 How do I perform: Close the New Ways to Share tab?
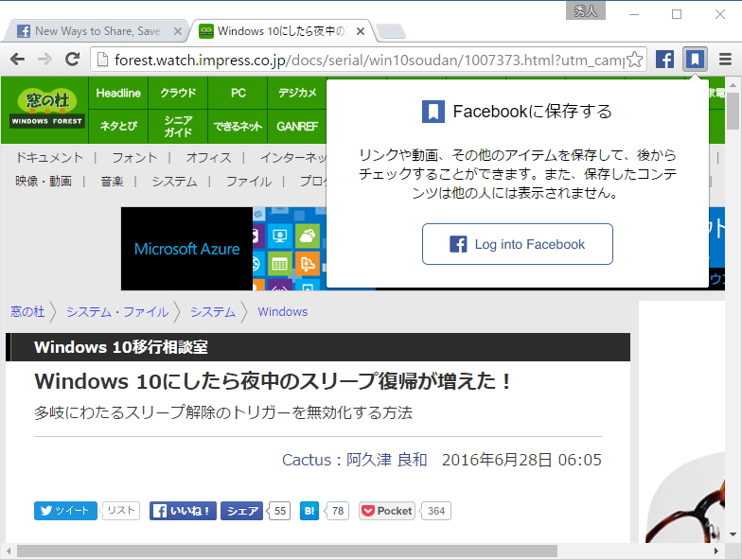click(x=178, y=31)
